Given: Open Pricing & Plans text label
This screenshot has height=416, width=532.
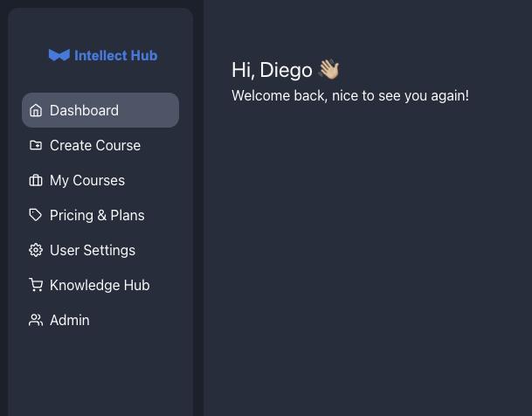Looking at the screenshot, I should (x=97, y=215).
